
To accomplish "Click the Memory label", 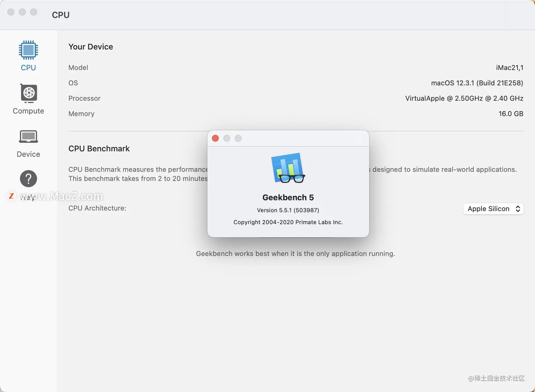I will pyautogui.click(x=81, y=114).
